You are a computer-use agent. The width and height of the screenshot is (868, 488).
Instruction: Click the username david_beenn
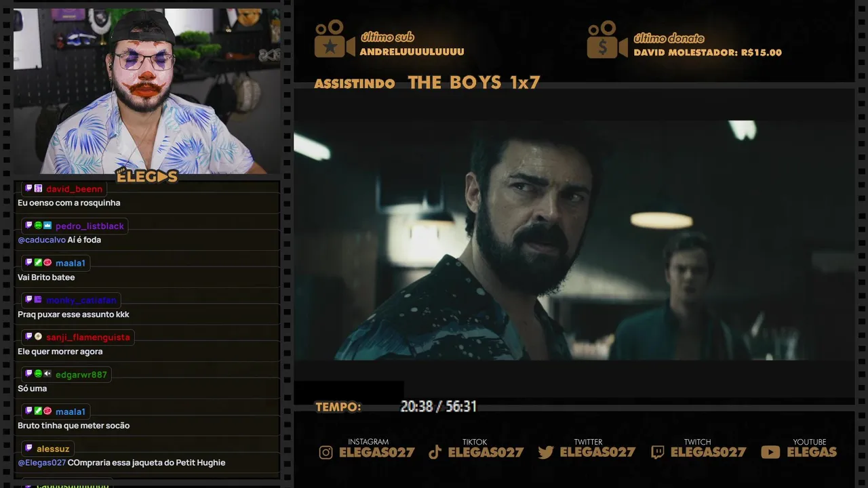pyautogui.click(x=75, y=189)
